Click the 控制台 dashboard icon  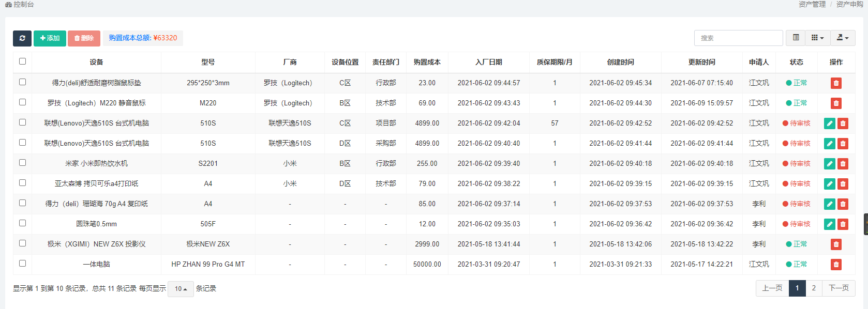8,4
